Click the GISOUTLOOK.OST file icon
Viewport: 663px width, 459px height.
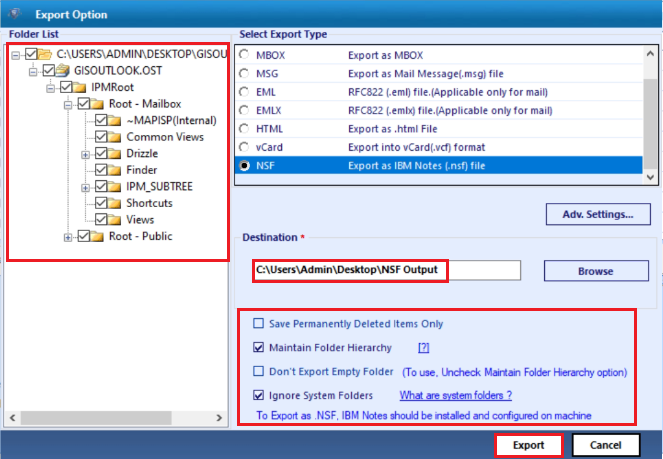click(63, 70)
